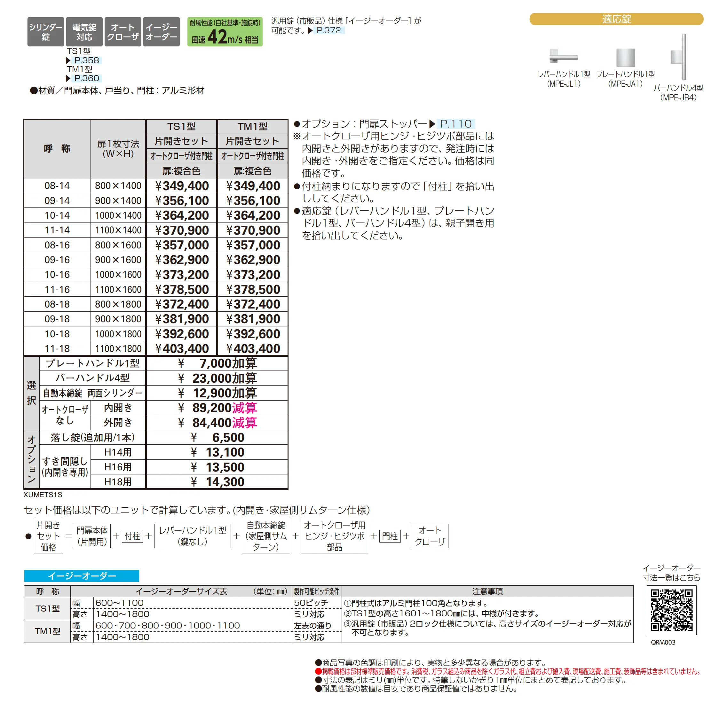Viewport: 728px width, 711px height.
Task: Click the オートクローザ用ヒンジ・ヒジツボ部品 formula box
Action: click(334, 536)
